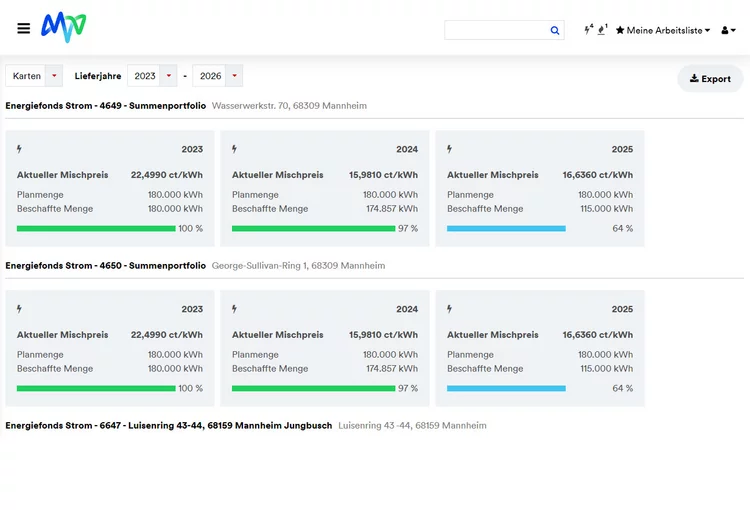The width and height of the screenshot is (750, 510).
Task: Click year 2025 title in portfolio 4649 card
Action: [622, 149]
